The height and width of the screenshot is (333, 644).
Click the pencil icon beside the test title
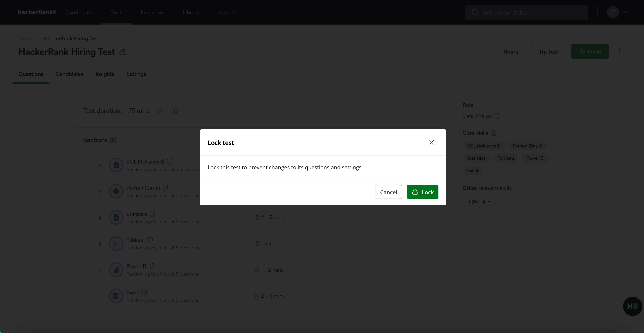122,52
